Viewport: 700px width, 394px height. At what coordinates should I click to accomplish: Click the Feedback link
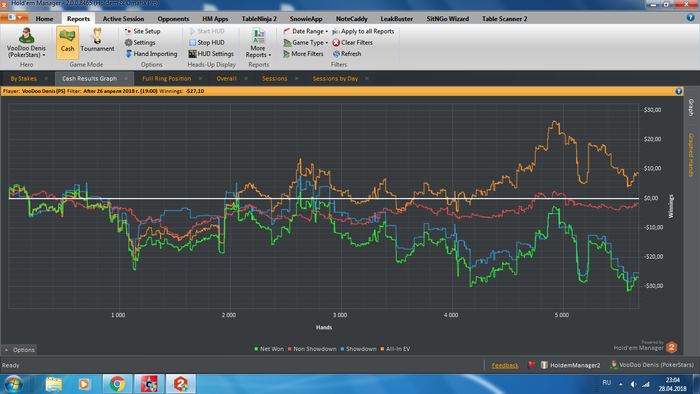click(505, 365)
